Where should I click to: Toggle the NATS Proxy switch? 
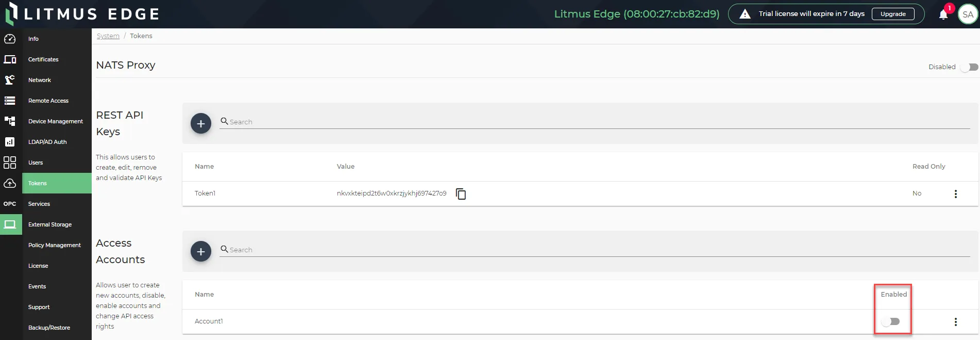tap(969, 67)
